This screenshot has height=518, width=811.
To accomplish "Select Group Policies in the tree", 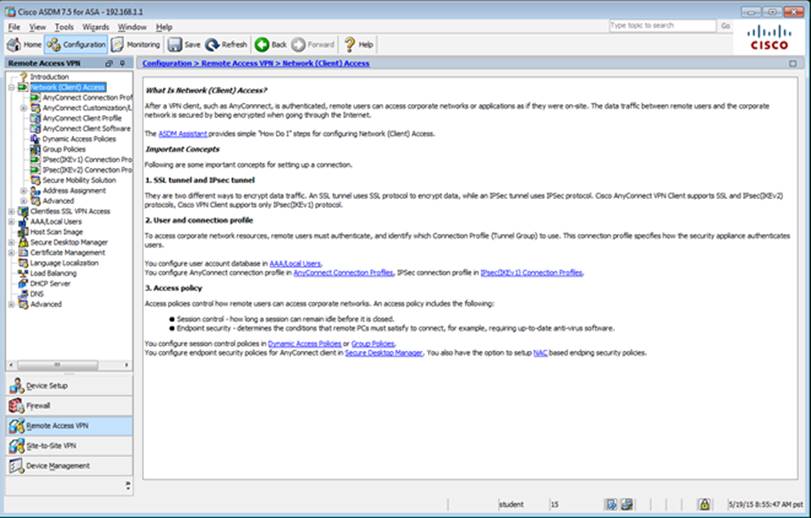I will coord(65,149).
